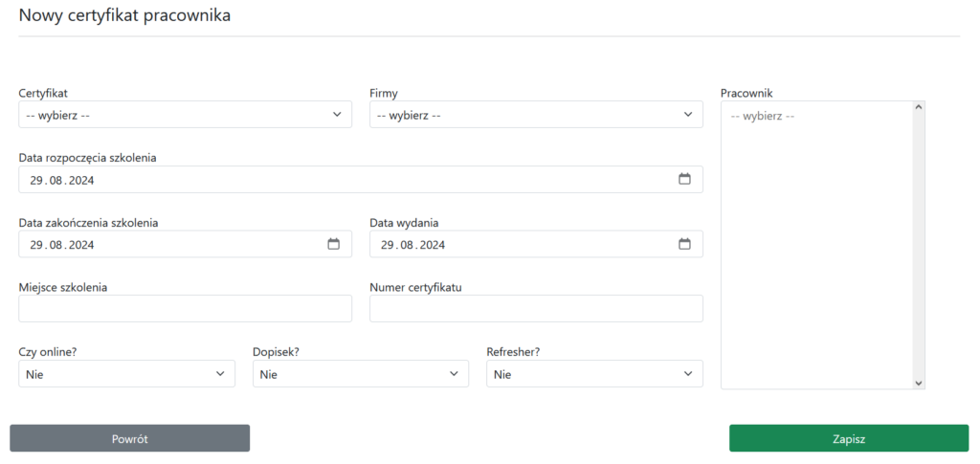Click the Data wydania date field

[x=536, y=244]
